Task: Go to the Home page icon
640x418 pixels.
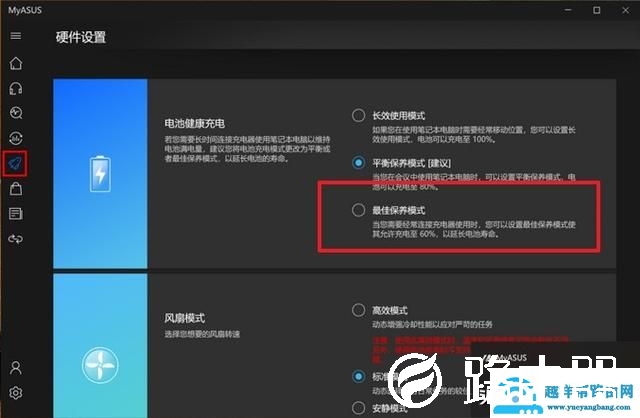Action: [16, 63]
